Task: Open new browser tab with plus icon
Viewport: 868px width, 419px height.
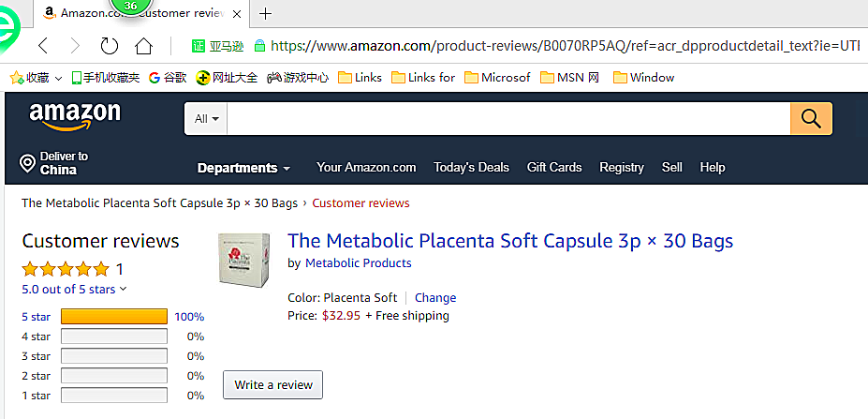Action: click(x=266, y=13)
